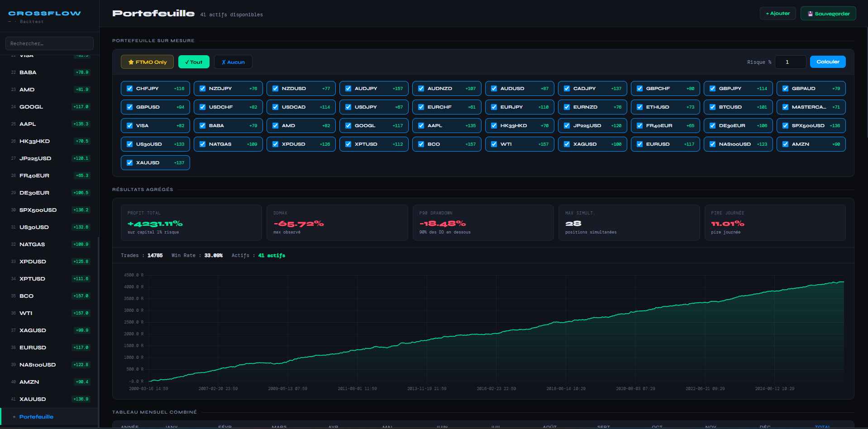The image size is (868, 429).
Task: Toggle the XAUUSD checkbox in portfolio grid
Action: [130, 163]
